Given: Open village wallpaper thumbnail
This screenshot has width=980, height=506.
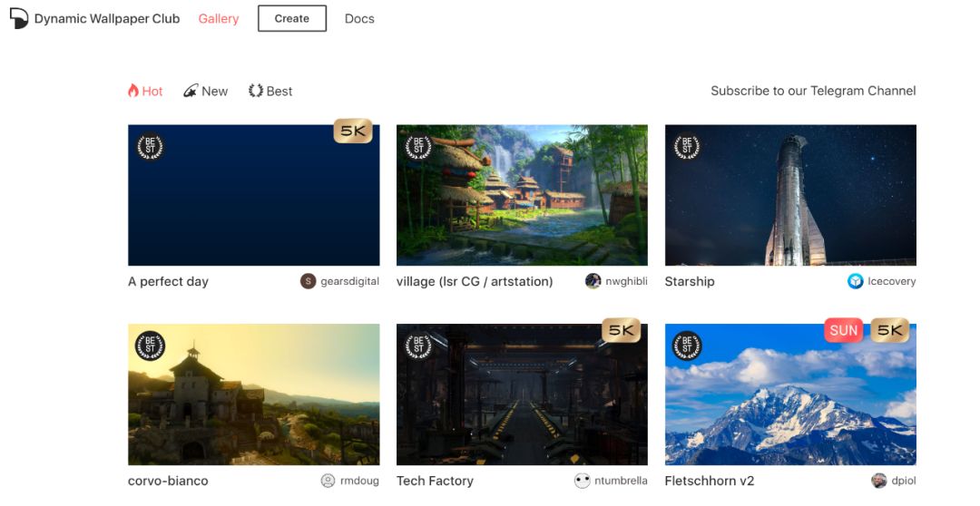Looking at the screenshot, I should (x=522, y=196).
